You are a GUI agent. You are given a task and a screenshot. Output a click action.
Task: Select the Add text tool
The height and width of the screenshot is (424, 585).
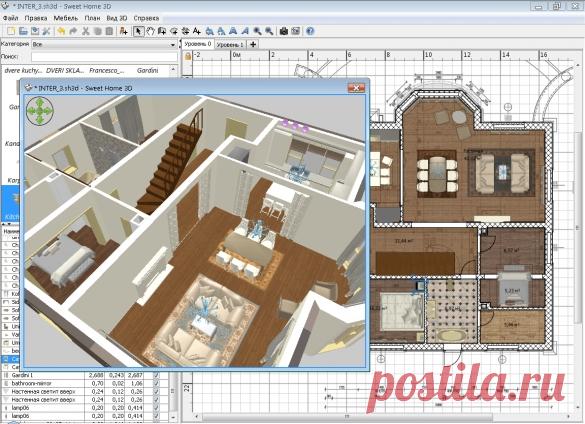(x=197, y=31)
